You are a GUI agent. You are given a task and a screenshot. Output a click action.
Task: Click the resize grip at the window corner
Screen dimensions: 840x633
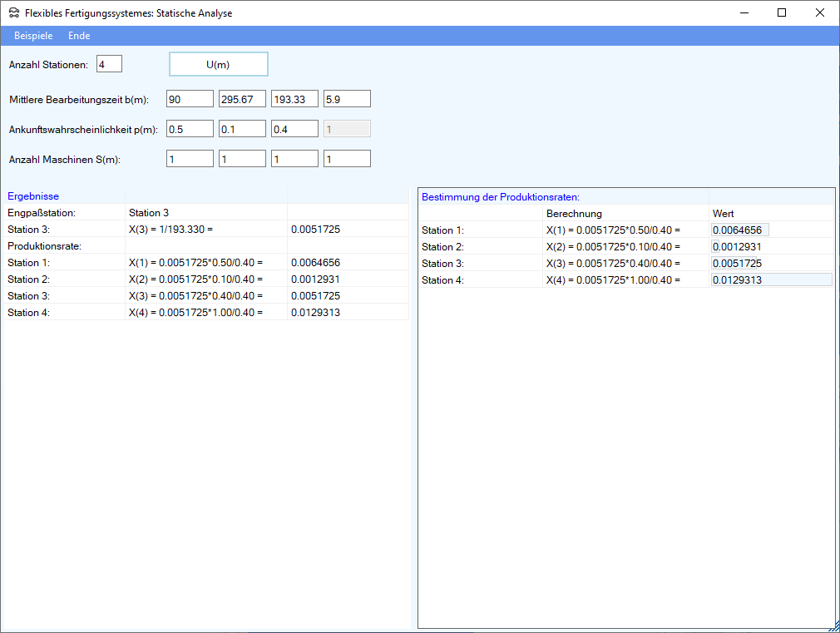[833, 626]
